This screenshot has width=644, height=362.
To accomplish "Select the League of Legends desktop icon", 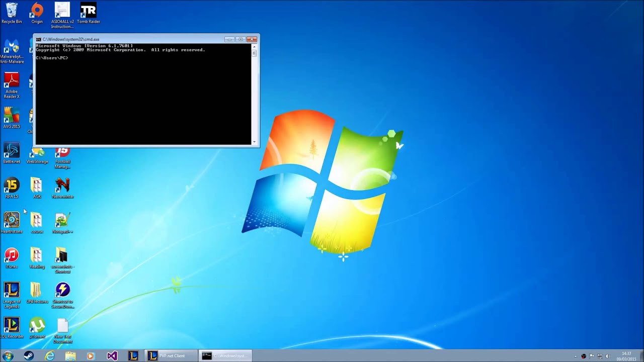I will pos(12,296).
